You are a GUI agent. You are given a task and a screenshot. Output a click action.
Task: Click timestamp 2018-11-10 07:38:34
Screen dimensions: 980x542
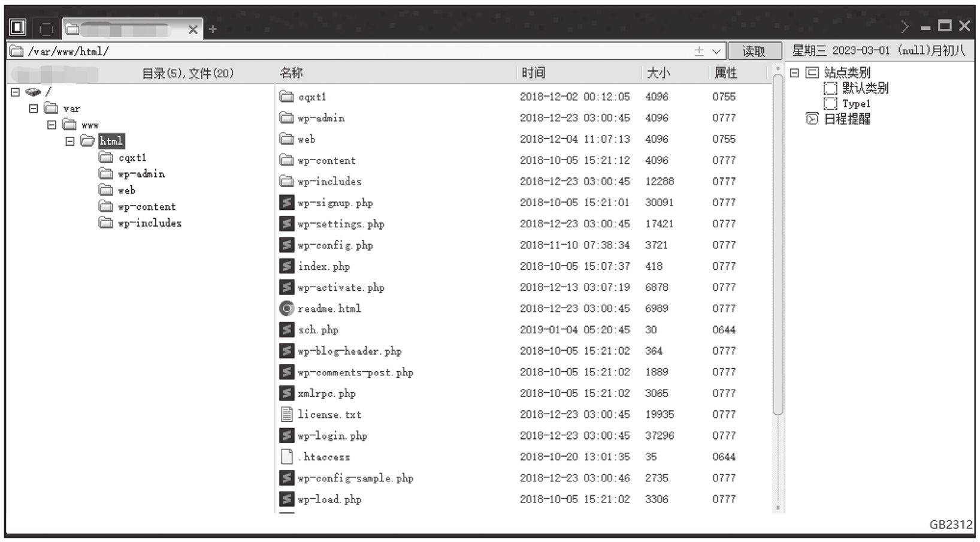574,245
